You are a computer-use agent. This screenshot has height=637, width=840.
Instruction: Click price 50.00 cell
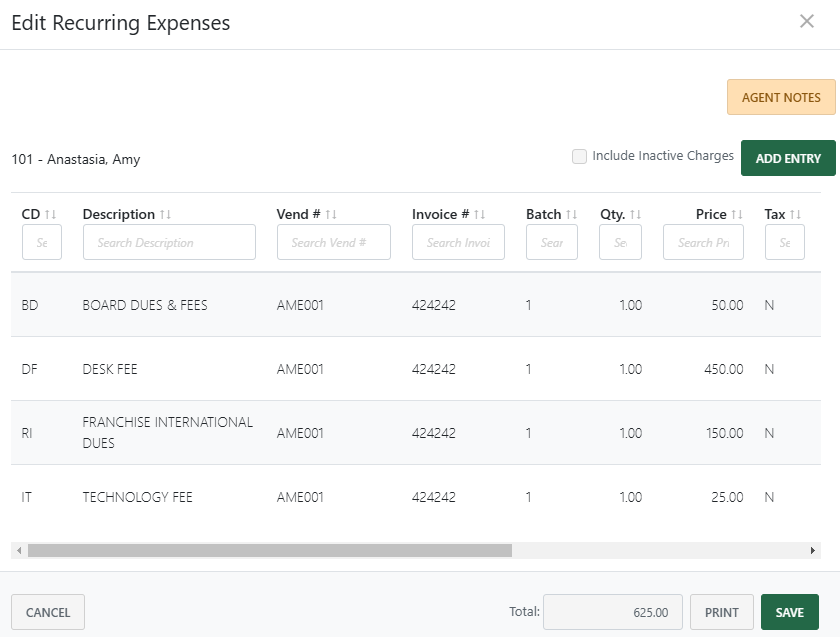[727, 305]
